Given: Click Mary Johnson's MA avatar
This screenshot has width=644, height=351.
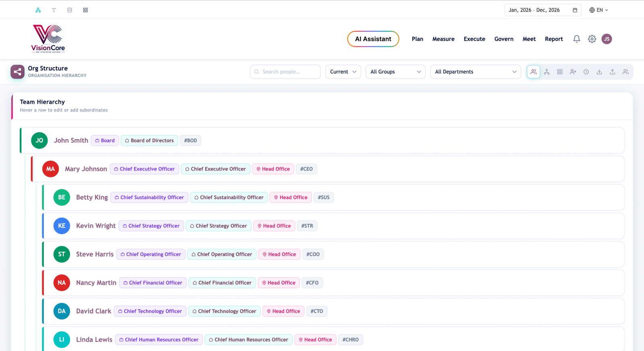Looking at the screenshot, I should pyautogui.click(x=50, y=169).
